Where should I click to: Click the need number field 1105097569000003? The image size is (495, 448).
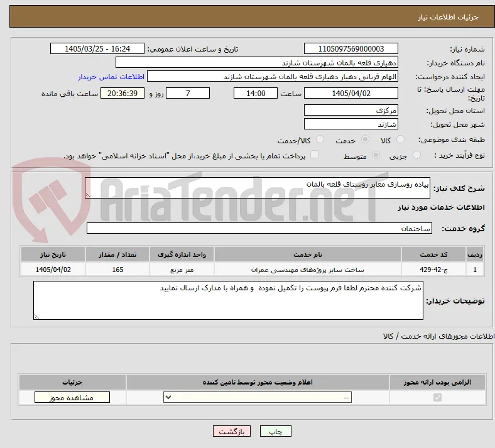point(351,48)
